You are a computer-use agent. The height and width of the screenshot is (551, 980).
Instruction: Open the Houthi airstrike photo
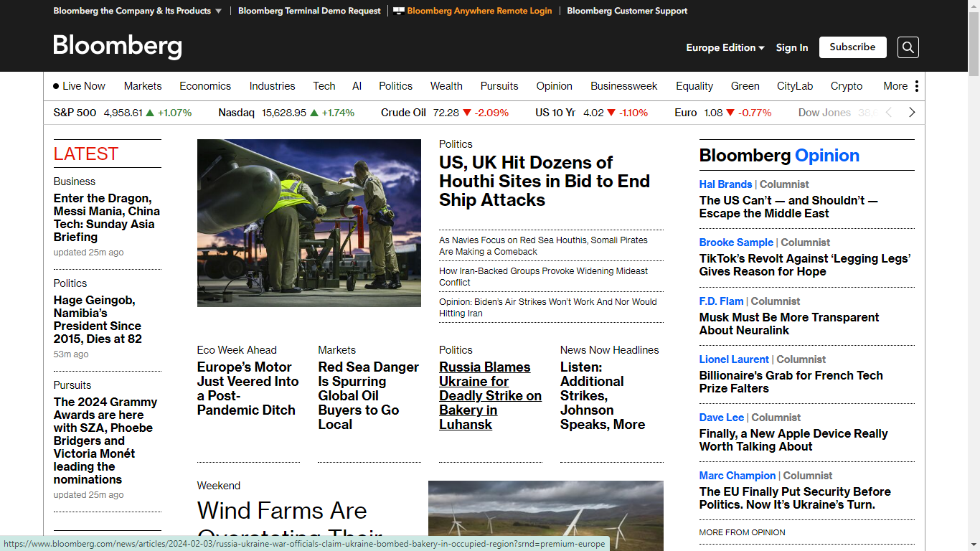(x=309, y=223)
